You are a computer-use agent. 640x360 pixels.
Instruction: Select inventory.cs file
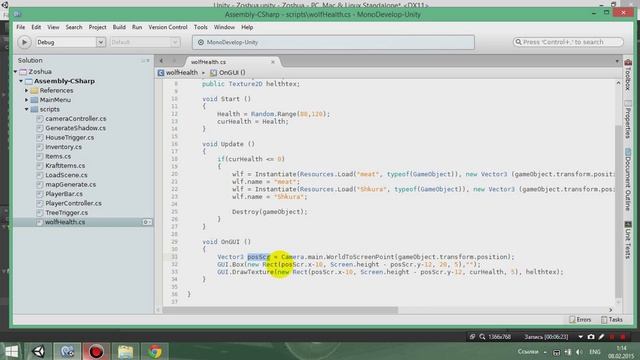point(63,147)
